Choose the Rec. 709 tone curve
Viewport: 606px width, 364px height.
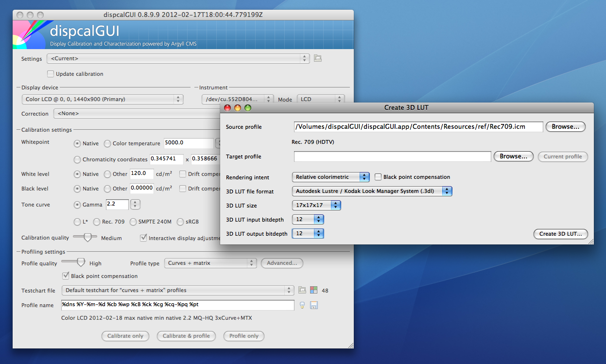[x=96, y=222]
